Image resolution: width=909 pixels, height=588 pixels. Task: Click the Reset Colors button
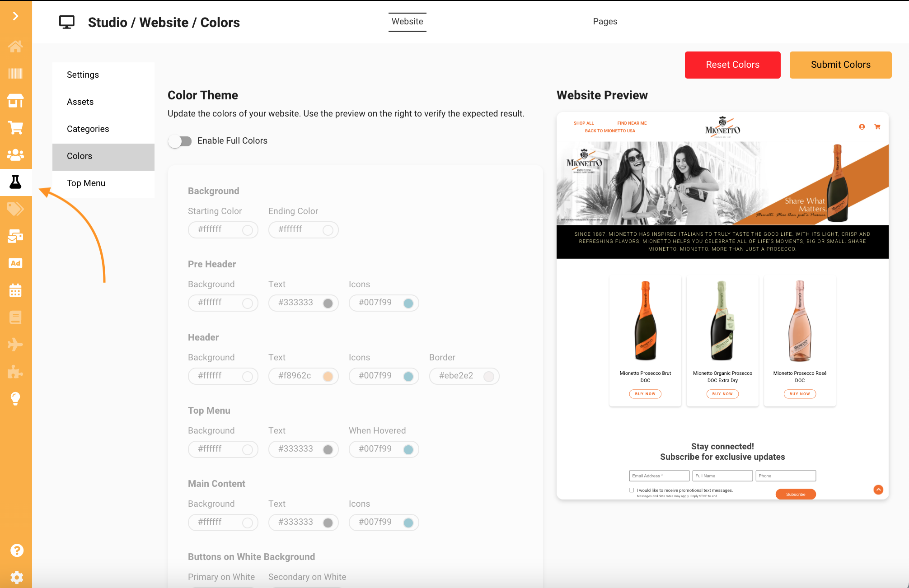[733, 65]
